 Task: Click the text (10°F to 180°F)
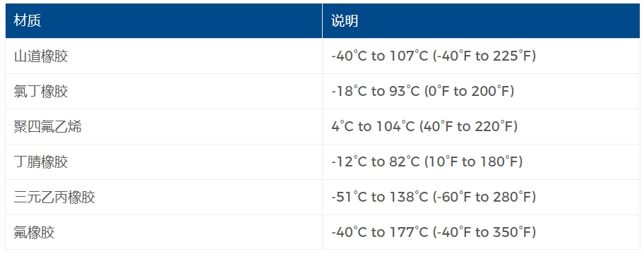click(472, 161)
